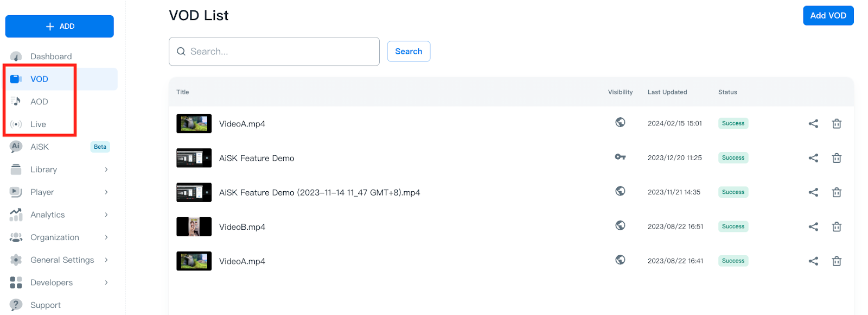Open the AiSK Beta menu item
This screenshot has height=315, width=868.
click(x=40, y=147)
